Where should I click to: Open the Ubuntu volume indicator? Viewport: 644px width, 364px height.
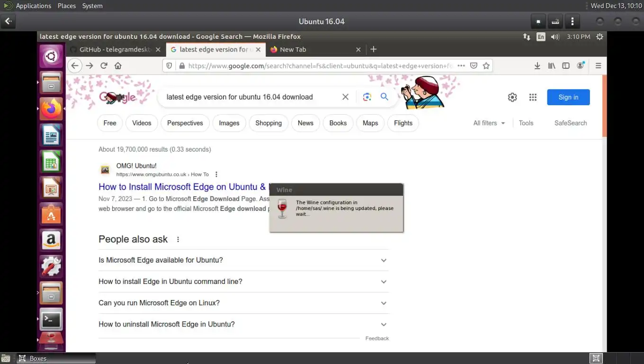555,36
